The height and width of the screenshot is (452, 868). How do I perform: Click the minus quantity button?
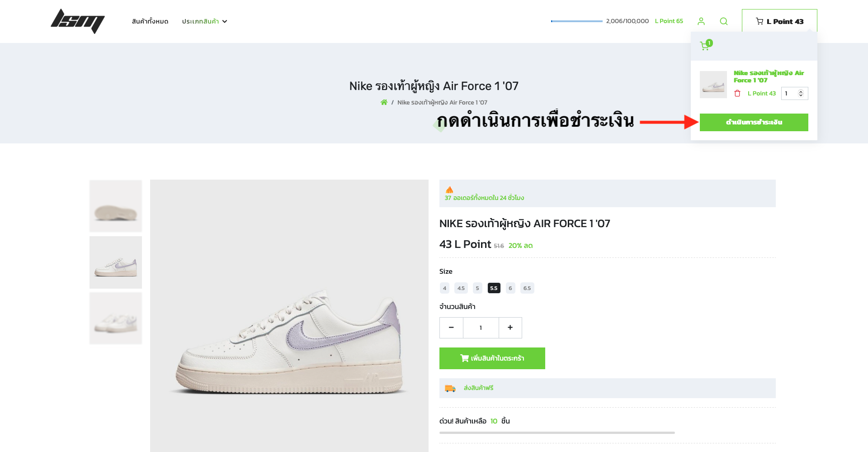point(451,328)
